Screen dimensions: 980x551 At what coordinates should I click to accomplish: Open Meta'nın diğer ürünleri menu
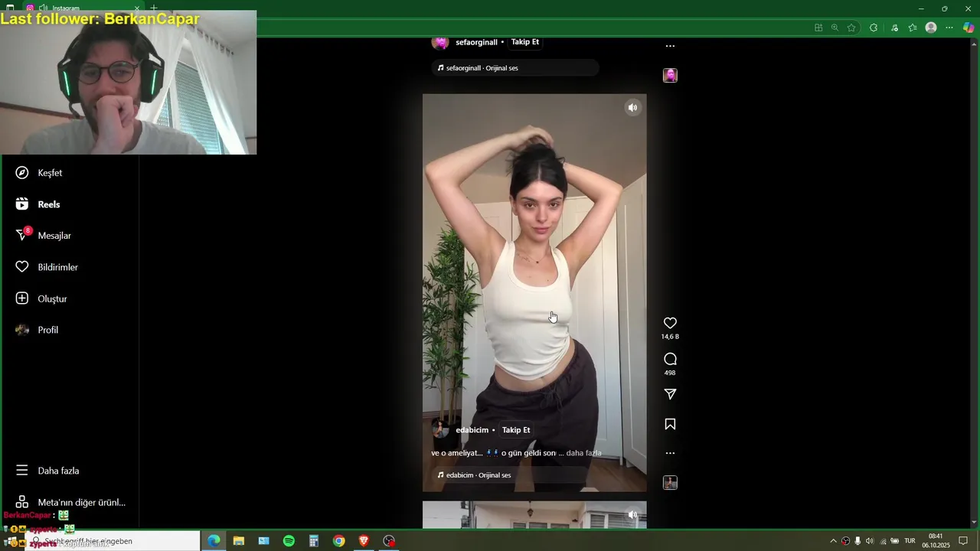pos(69,502)
